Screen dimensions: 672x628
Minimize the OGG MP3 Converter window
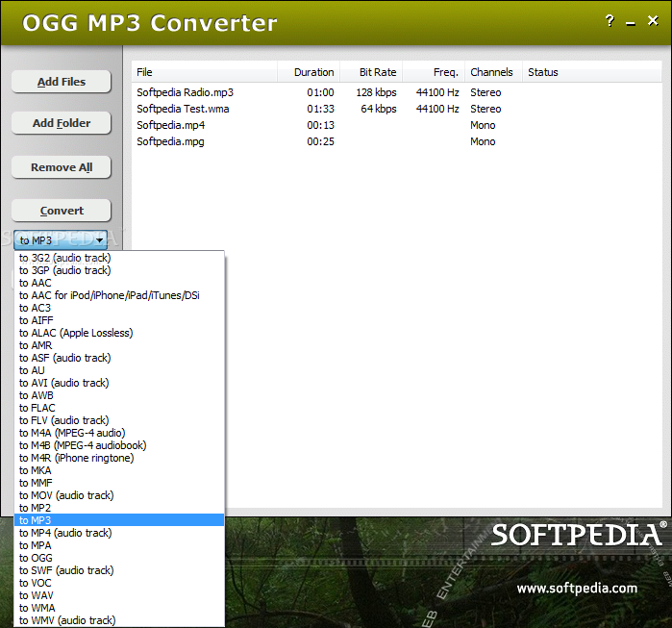point(631,24)
